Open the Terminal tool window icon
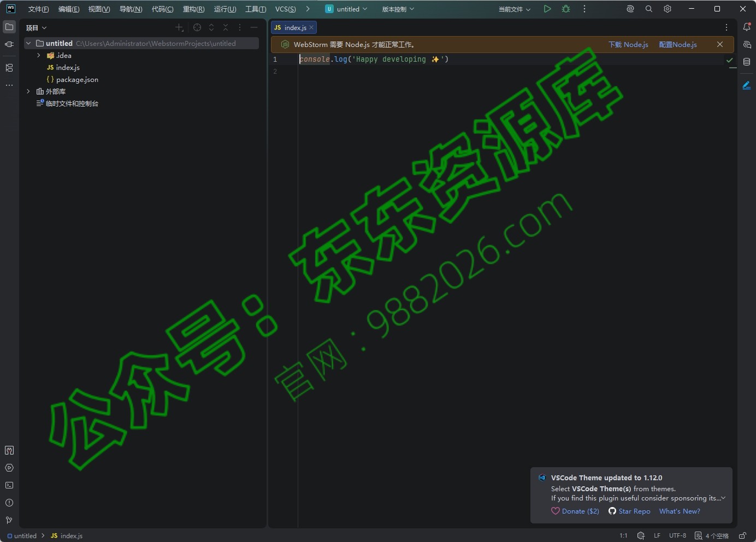The width and height of the screenshot is (756, 542). point(9,486)
